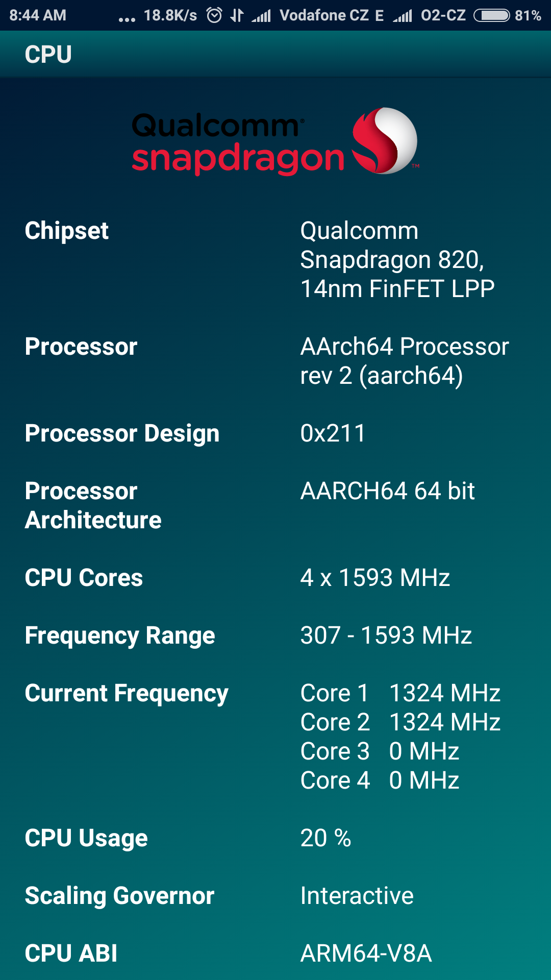551x980 pixels.
Task: Tap the CPU Cores 4 x 1593 MHz value
Action: [x=375, y=578]
